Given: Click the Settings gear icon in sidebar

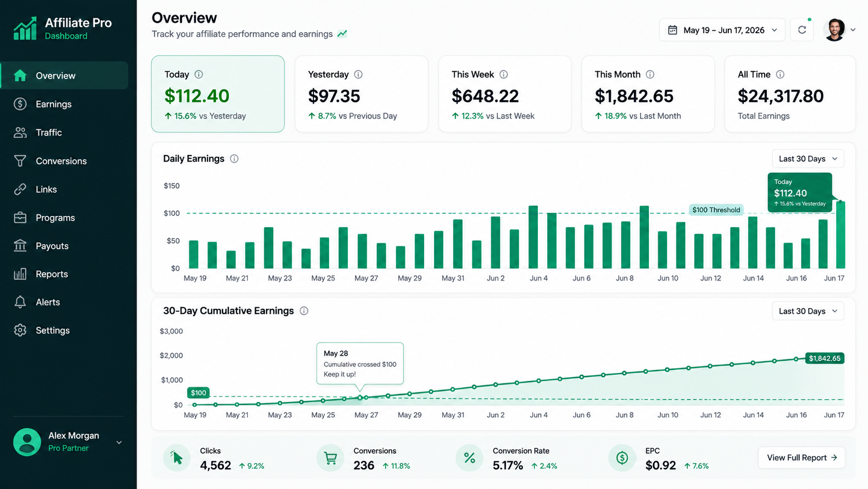Looking at the screenshot, I should [20, 330].
